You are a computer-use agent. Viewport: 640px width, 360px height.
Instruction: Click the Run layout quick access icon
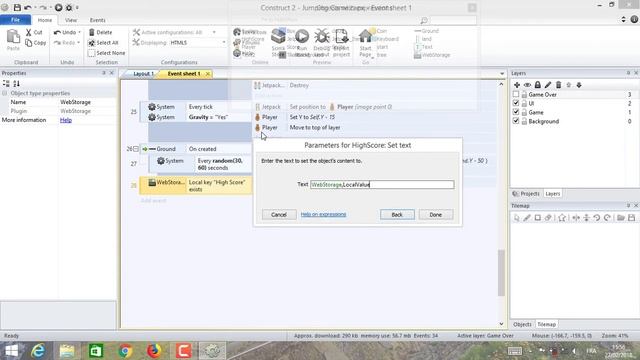pyautogui.click(x=58, y=7)
